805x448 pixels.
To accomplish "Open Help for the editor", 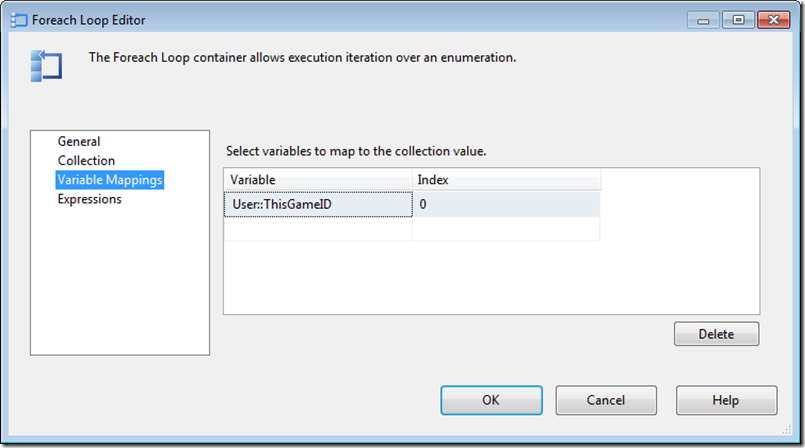I will click(x=726, y=400).
